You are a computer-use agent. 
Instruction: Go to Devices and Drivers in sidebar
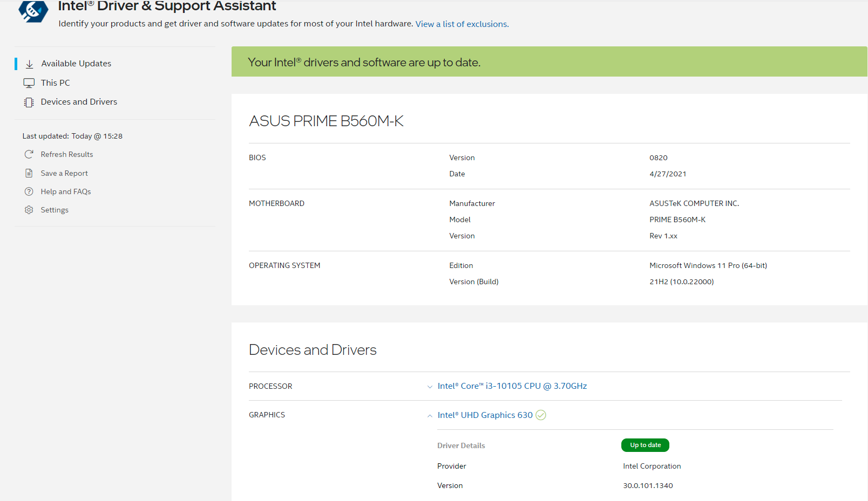[79, 102]
